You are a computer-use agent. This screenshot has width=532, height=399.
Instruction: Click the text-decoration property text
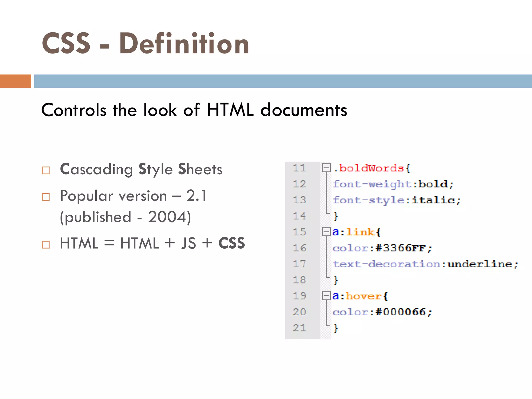coord(387,264)
